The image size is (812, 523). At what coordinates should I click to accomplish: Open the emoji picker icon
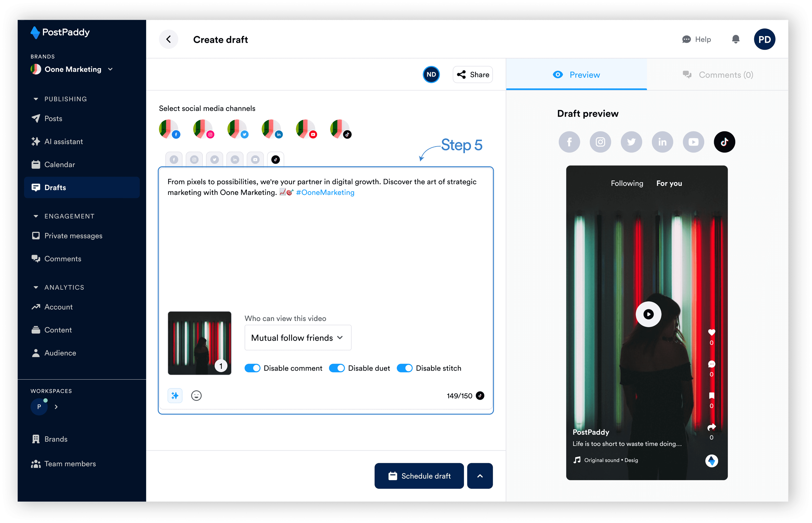click(196, 396)
